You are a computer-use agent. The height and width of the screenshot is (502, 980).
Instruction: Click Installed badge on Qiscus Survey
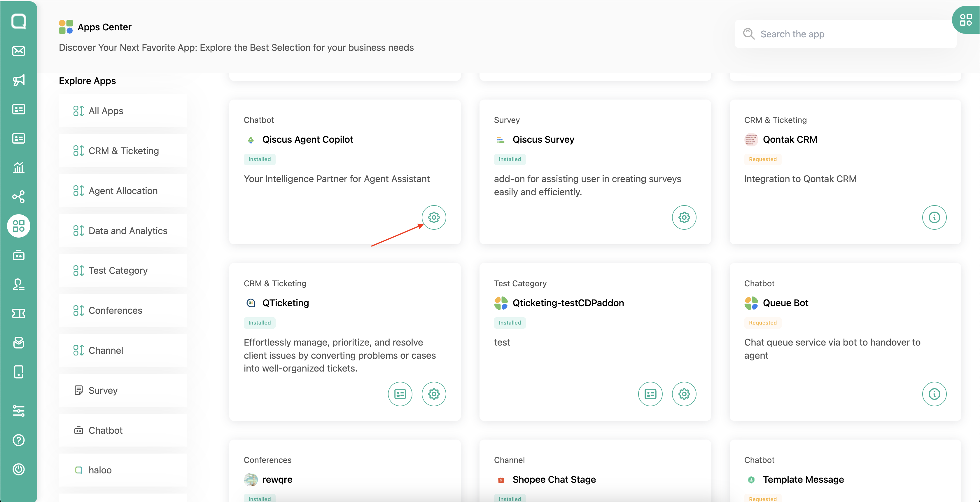[x=510, y=159]
